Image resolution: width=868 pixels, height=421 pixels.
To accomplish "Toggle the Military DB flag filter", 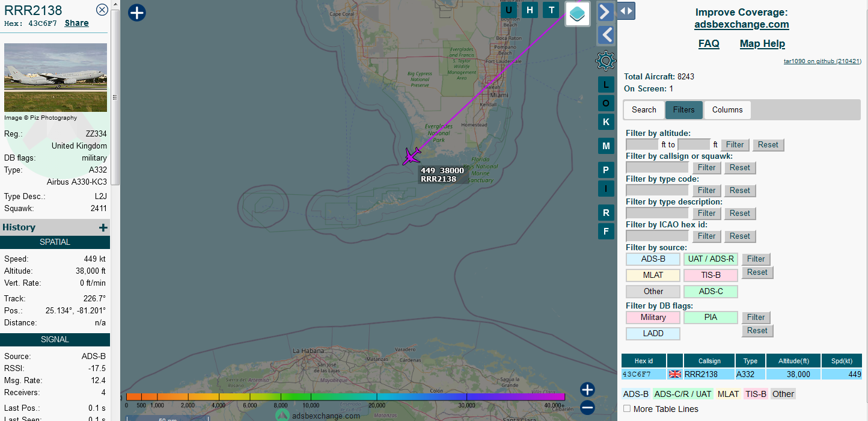I will [653, 318].
